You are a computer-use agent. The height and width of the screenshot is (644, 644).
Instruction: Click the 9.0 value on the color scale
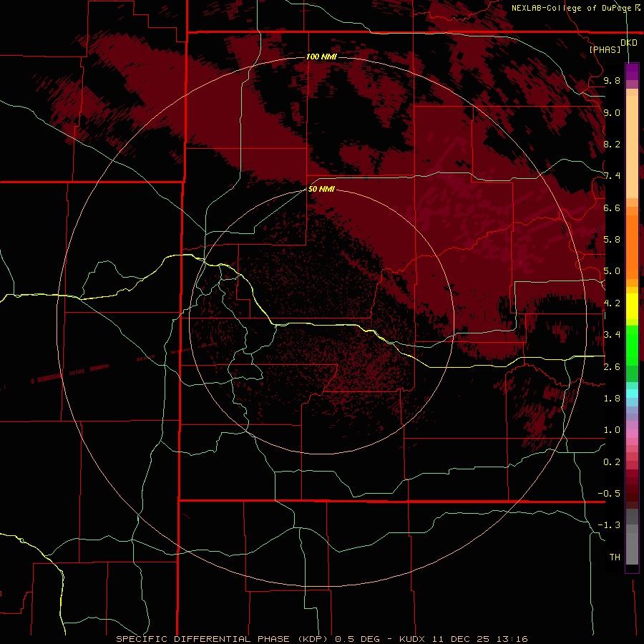click(x=612, y=112)
